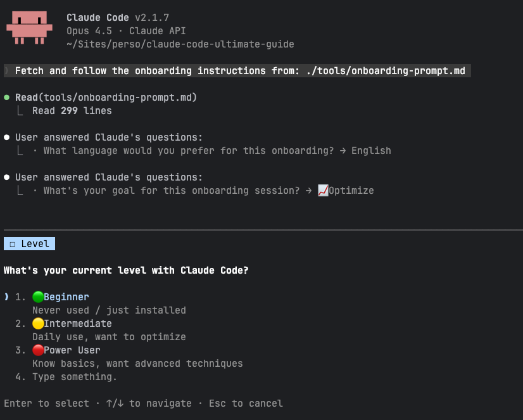Select the red circle beside Power User

pos(37,350)
